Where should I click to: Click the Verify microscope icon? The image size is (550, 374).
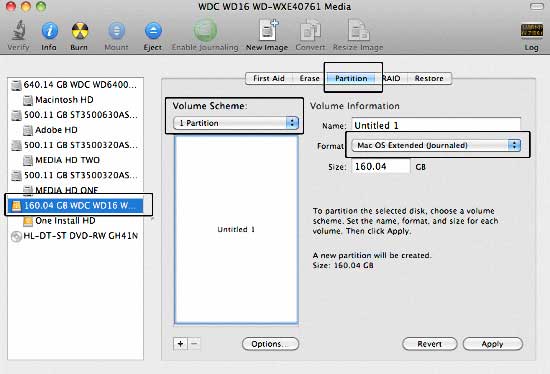pyautogui.click(x=18, y=31)
